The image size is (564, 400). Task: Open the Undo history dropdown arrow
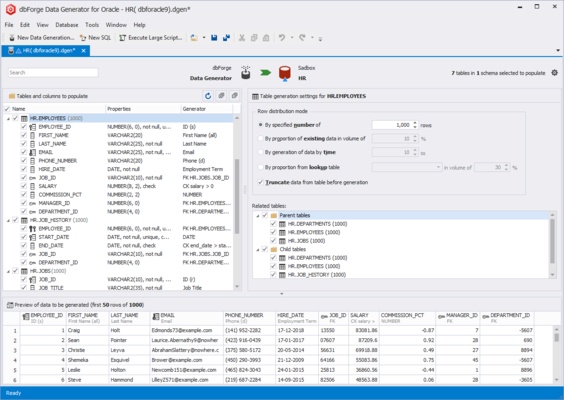pyautogui.click(x=292, y=37)
